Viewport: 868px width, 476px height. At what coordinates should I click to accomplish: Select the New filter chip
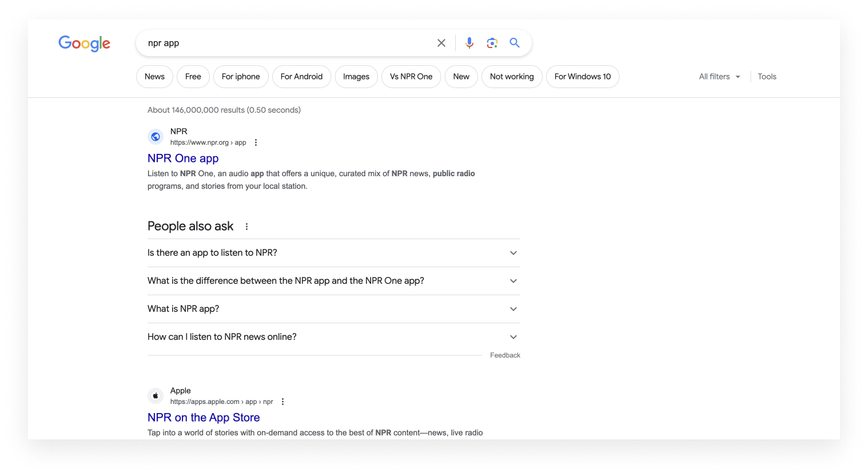[x=461, y=77]
